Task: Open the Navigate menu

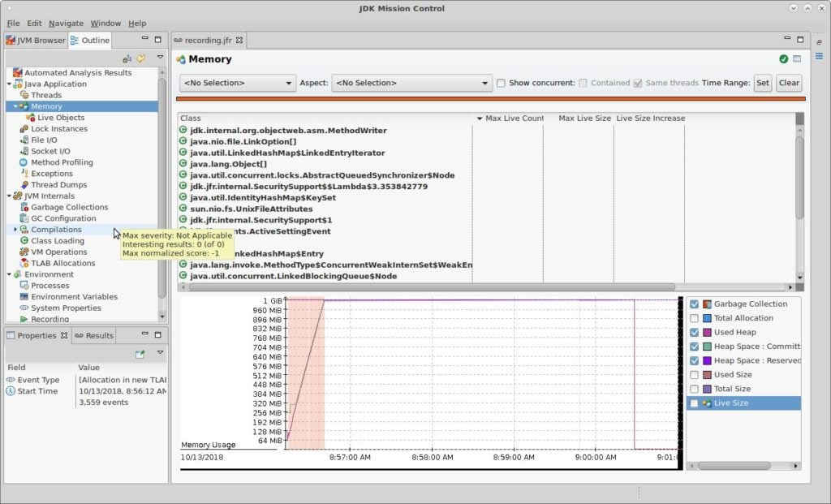Action: (67, 24)
